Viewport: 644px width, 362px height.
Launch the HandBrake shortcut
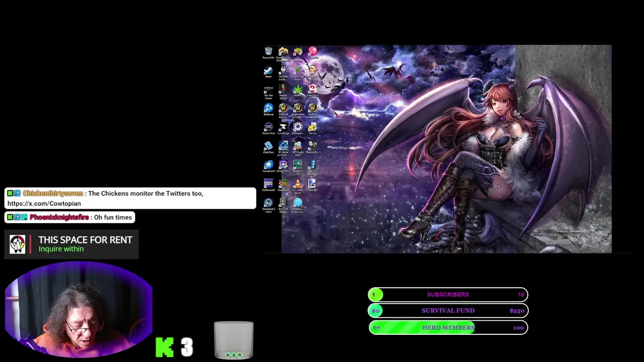click(283, 185)
